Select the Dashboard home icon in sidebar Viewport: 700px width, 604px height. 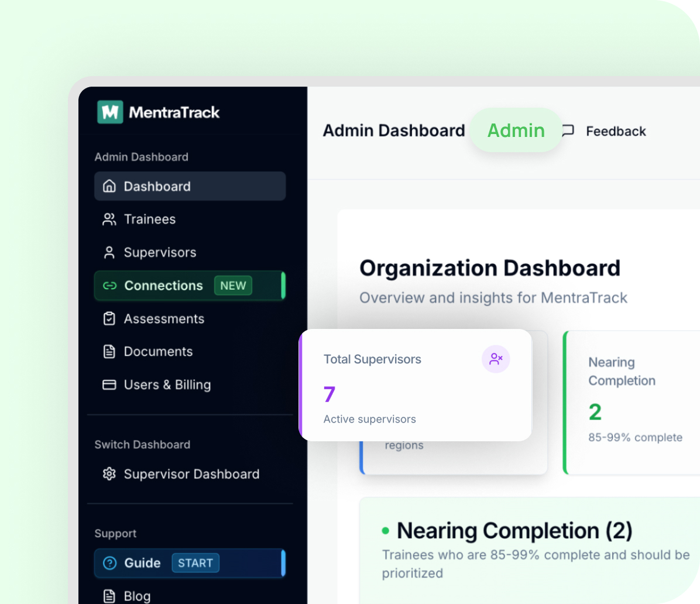point(109,186)
